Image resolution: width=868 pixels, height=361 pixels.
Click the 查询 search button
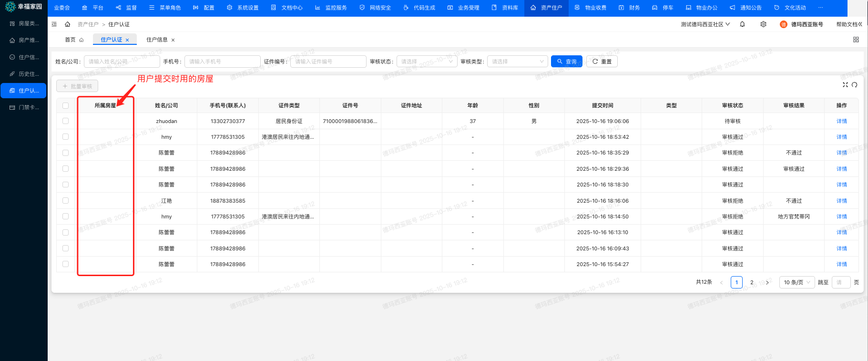(x=566, y=62)
